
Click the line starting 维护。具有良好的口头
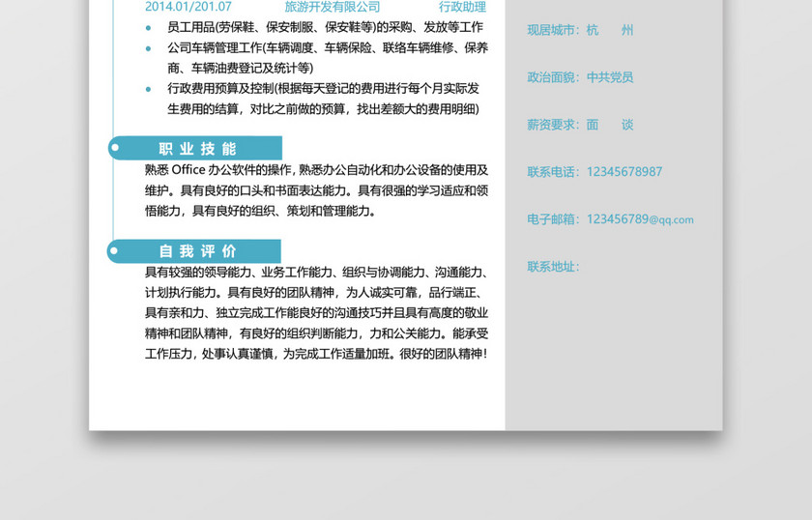[316, 190]
